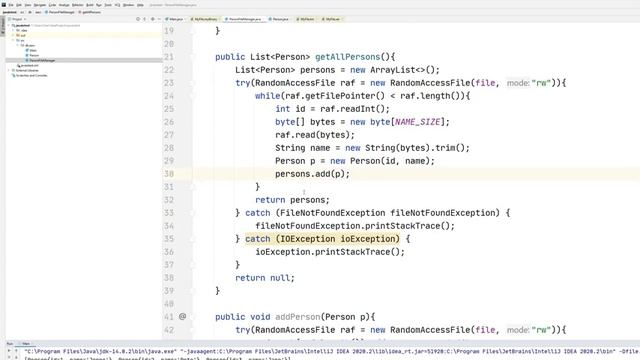
Task: Click the NAME_SIZE constant on line 26
Action: (x=418, y=122)
